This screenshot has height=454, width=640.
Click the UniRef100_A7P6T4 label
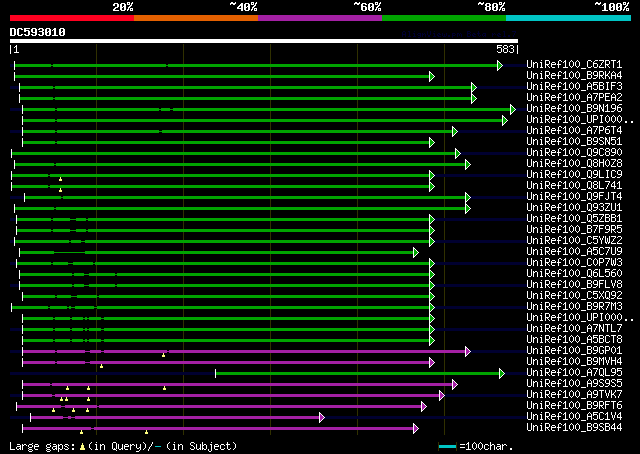[x=574, y=131]
